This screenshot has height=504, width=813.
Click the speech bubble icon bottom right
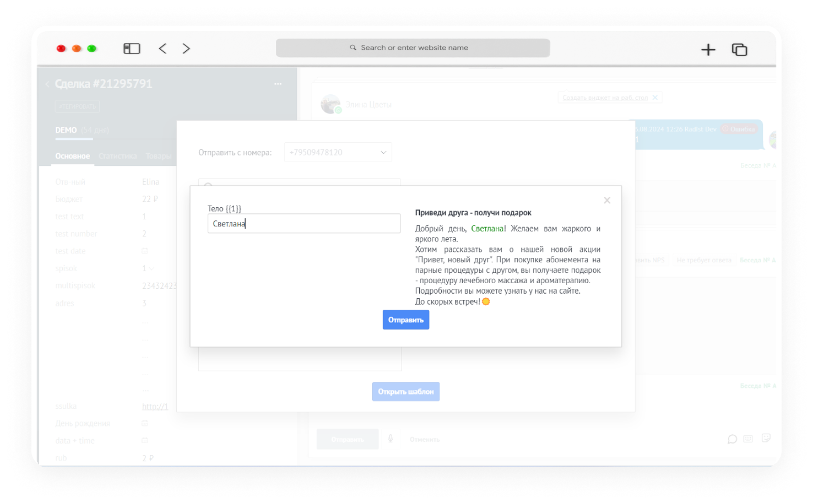[x=732, y=439]
